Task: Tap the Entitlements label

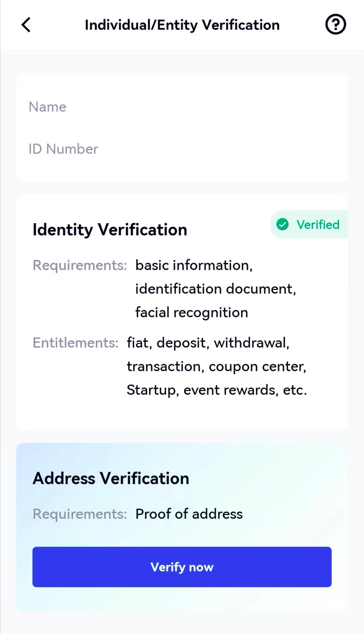Action: pyautogui.click(x=75, y=343)
